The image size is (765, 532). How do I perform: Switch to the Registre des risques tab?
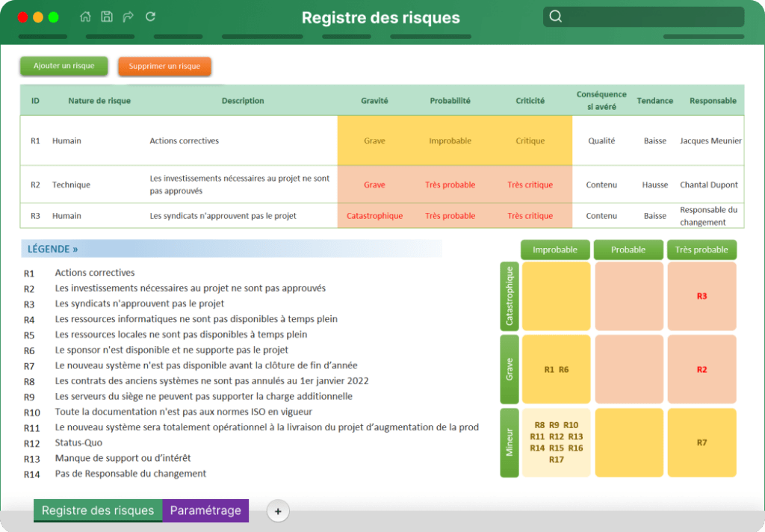coord(98,510)
